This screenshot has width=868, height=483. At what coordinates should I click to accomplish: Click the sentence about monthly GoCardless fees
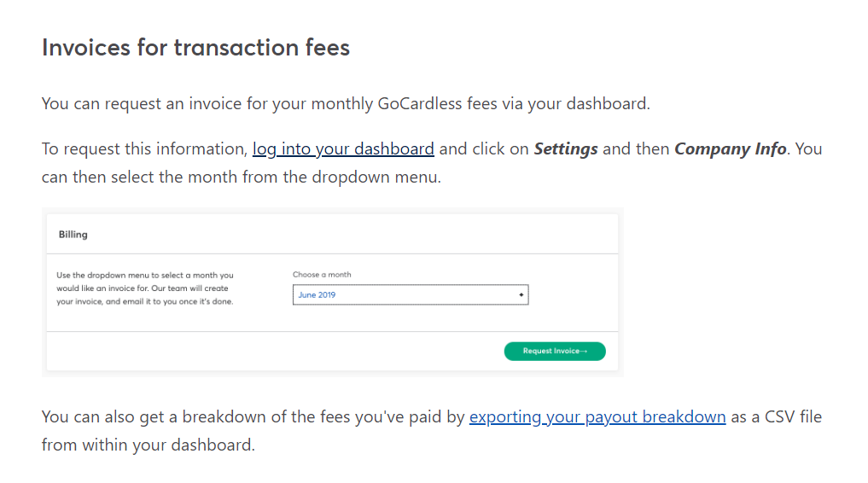pos(346,104)
